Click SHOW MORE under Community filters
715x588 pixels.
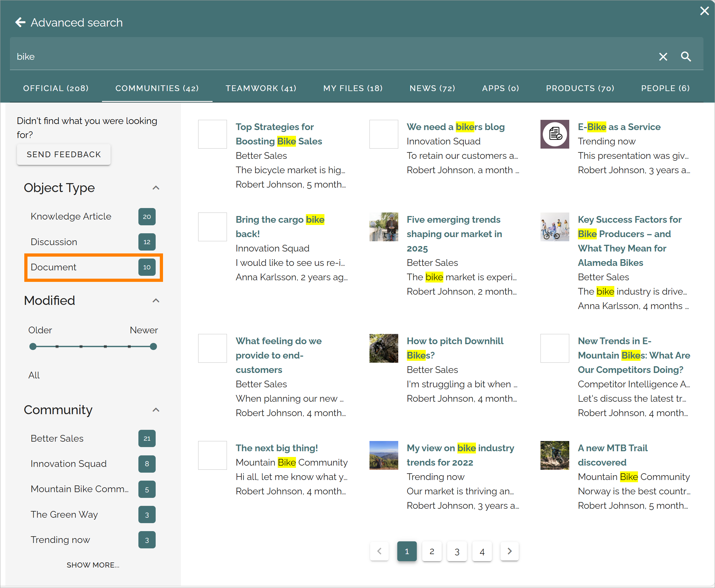click(93, 565)
